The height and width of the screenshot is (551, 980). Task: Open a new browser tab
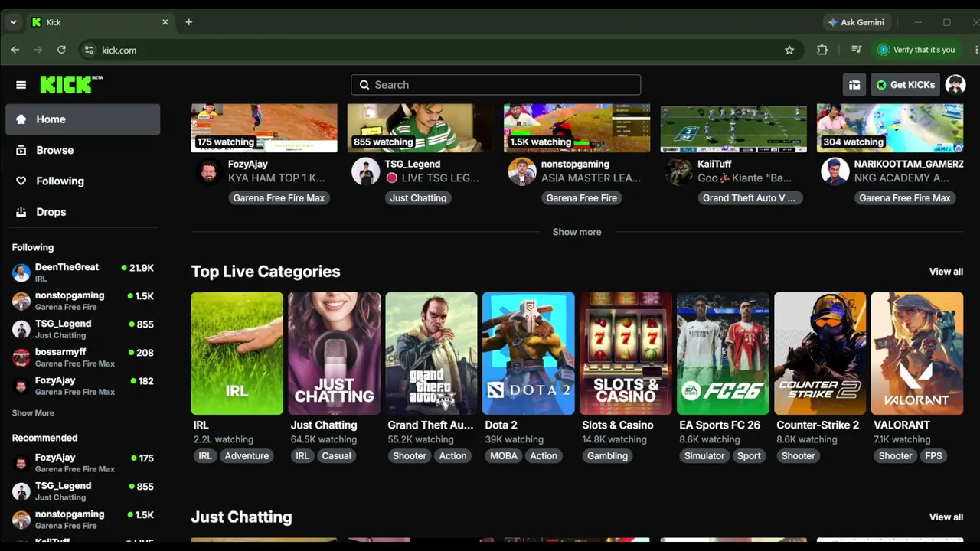[189, 22]
